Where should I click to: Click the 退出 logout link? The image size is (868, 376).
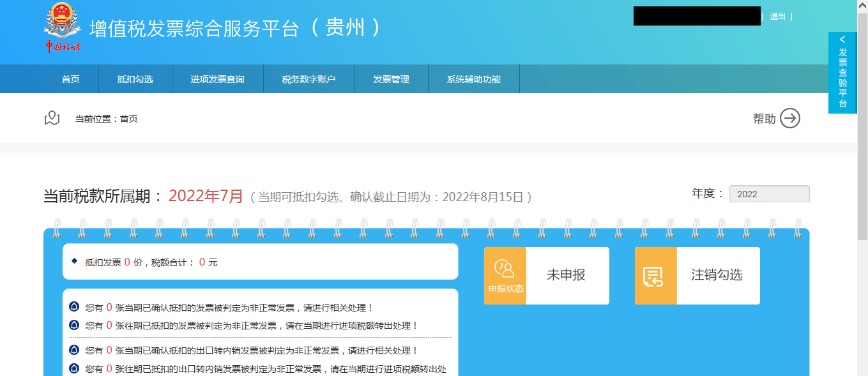[x=778, y=17]
